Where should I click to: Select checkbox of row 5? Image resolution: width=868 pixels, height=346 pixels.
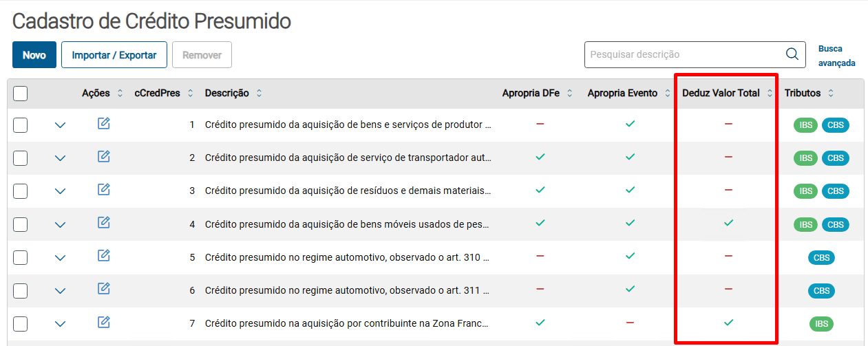tap(21, 257)
